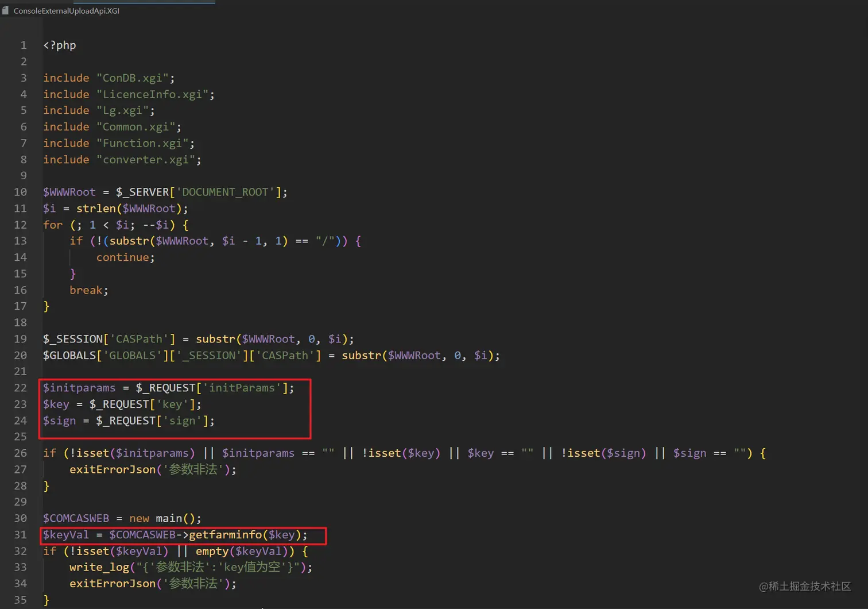This screenshot has width=868, height=609.
Task: Click the file icon beside the tab title
Action: [x=5, y=10]
